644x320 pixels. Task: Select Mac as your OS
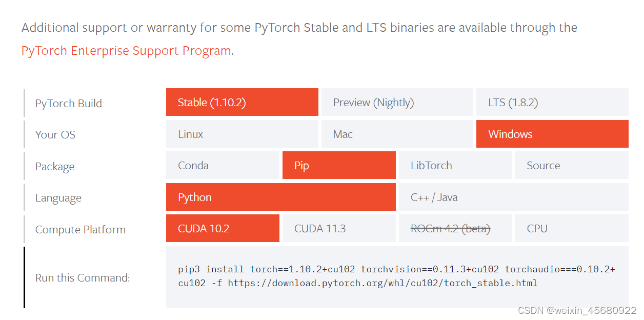(397, 134)
